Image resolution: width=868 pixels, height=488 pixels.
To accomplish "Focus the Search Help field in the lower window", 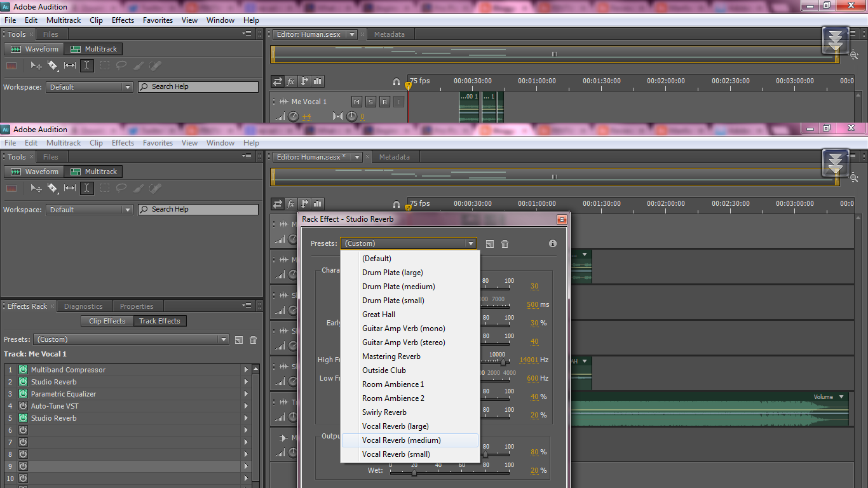I will tap(198, 210).
